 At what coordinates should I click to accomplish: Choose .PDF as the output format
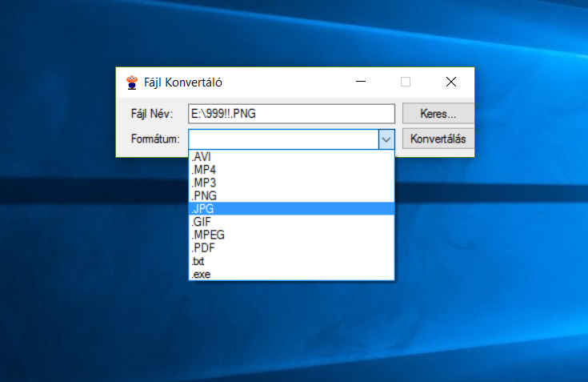tap(291, 248)
